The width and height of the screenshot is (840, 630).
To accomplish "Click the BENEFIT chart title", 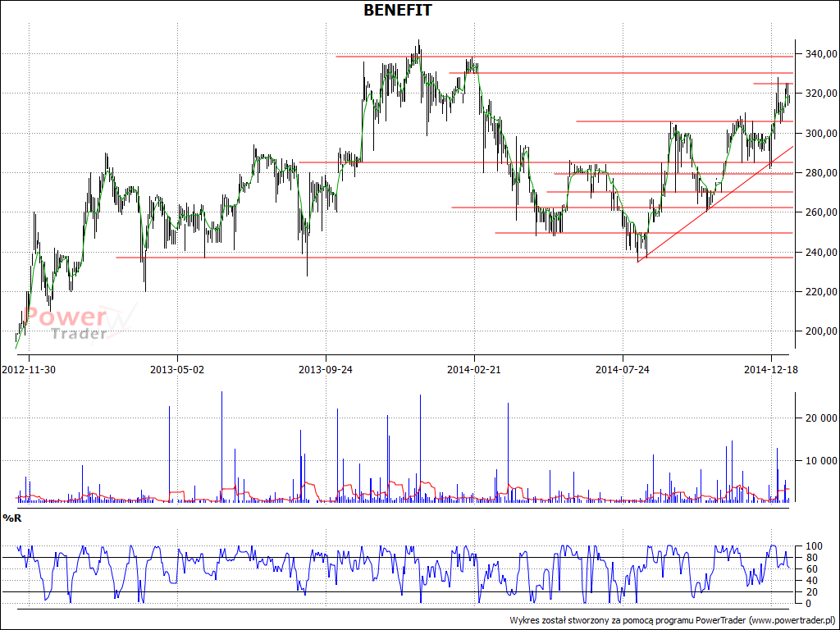I will tap(397, 10).
